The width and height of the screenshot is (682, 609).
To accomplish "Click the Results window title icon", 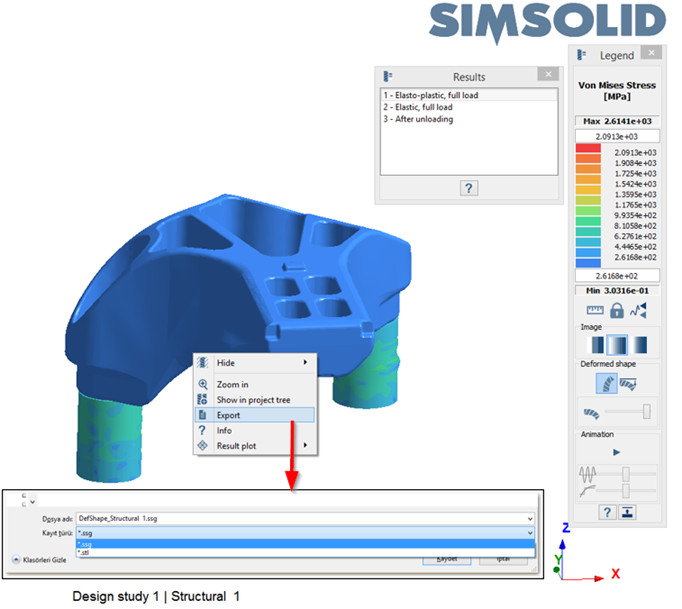I will pyautogui.click(x=388, y=76).
